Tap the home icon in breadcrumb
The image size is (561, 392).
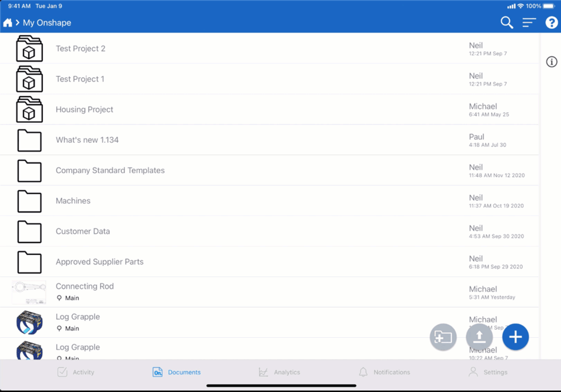8,23
